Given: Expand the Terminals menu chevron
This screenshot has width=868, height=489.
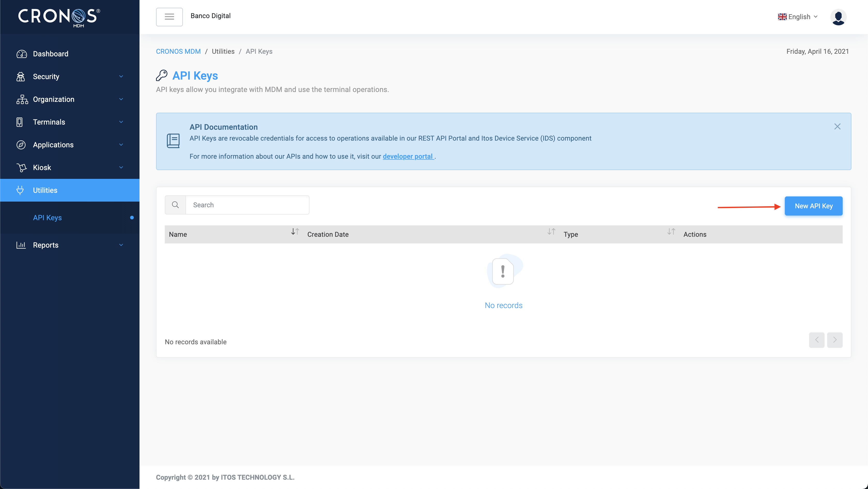Looking at the screenshot, I should coord(121,122).
